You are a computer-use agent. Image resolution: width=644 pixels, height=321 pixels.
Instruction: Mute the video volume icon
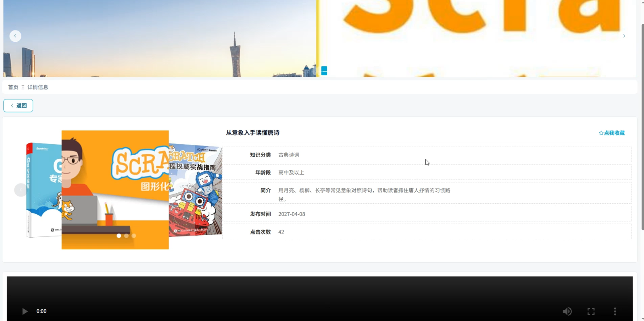pos(567,311)
